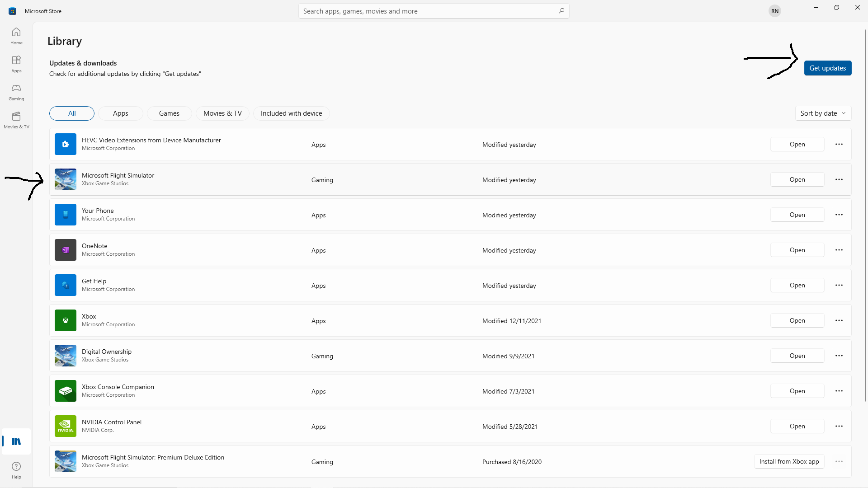The height and width of the screenshot is (488, 868).
Task: Open the Library icon in sidebar
Action: click(x=16, y=441)
